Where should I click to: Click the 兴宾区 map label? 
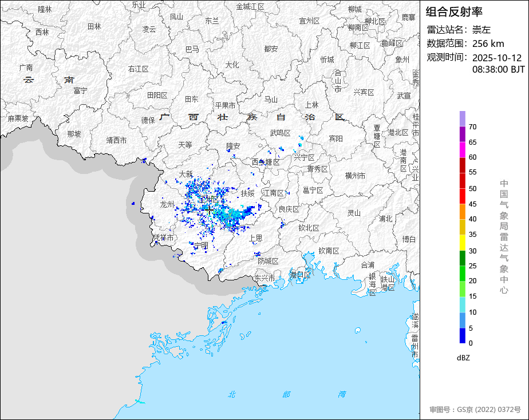coord(364,92)
